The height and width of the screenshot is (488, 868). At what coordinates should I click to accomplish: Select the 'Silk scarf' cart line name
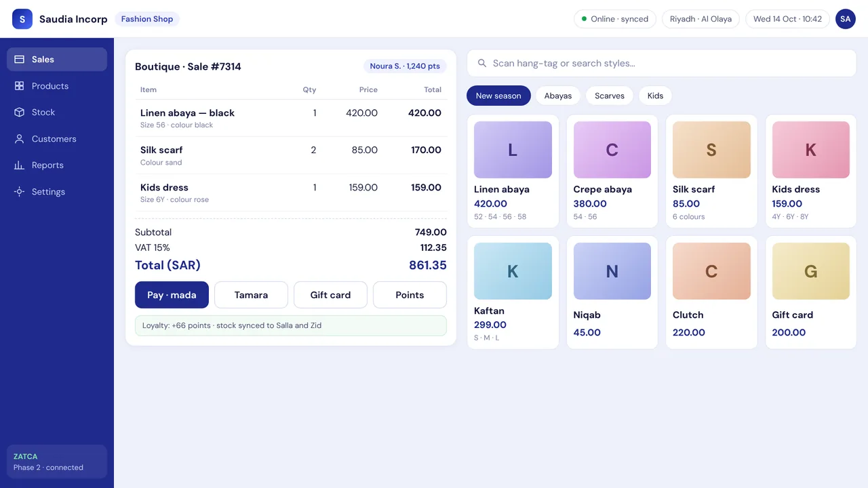pyautogui.click(x=161, y=150)
